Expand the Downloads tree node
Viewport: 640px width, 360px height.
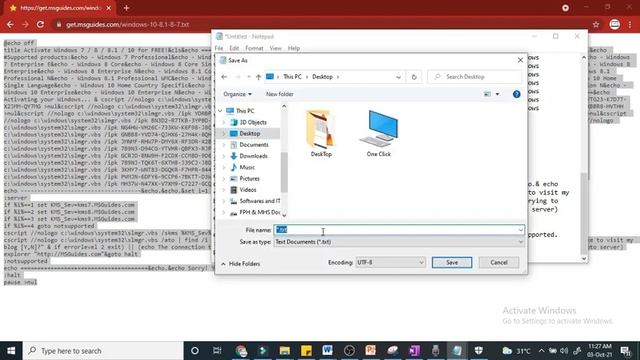coord(224,156)
